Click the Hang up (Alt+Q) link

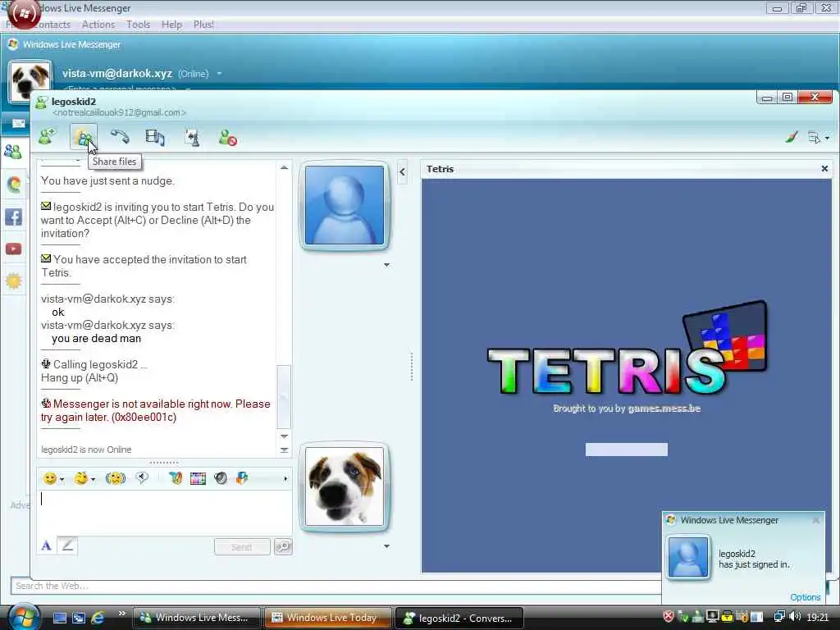coord(80,377)
